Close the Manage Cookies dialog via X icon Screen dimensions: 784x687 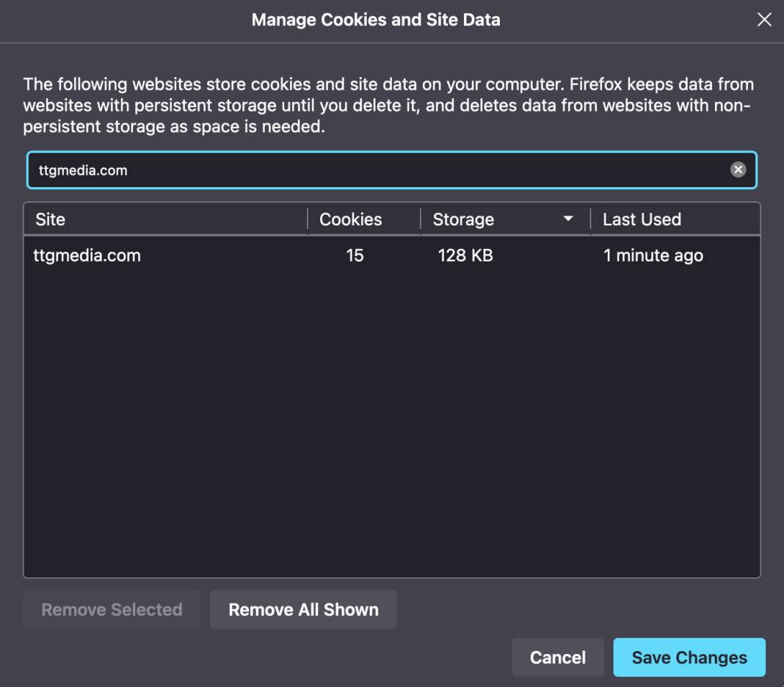764,19
